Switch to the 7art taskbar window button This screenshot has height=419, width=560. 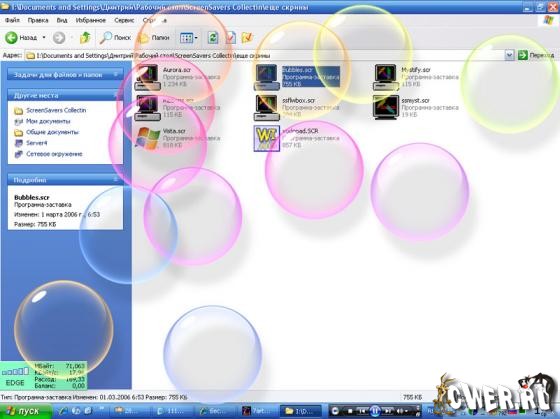tap(258, 411)
